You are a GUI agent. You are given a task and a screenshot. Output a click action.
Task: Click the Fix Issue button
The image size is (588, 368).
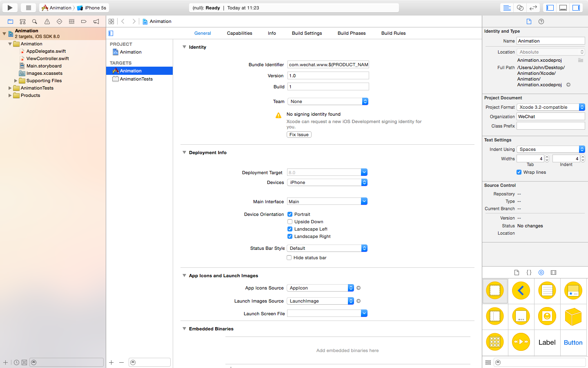(299, 134)
